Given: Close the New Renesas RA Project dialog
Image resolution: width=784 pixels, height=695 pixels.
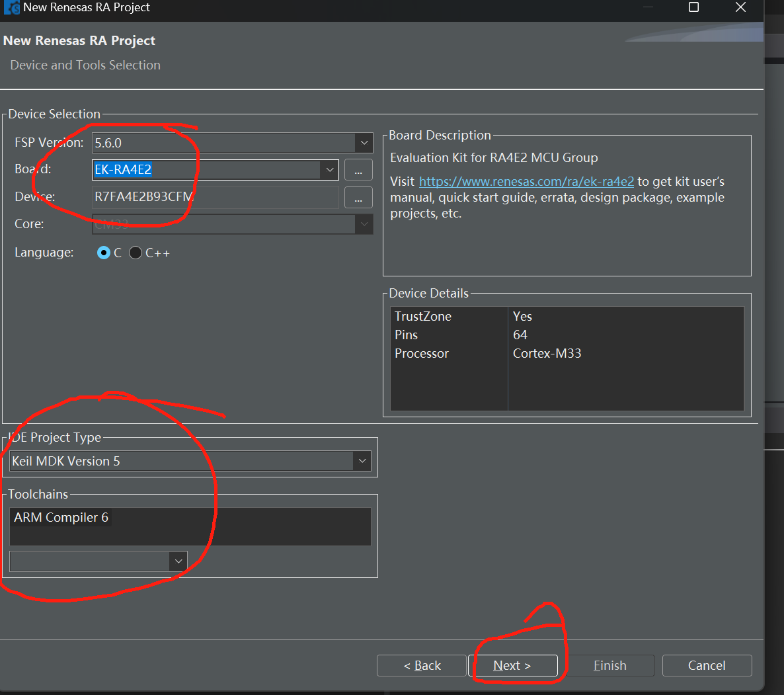Looking at the screenshot, I should (740, 7).
